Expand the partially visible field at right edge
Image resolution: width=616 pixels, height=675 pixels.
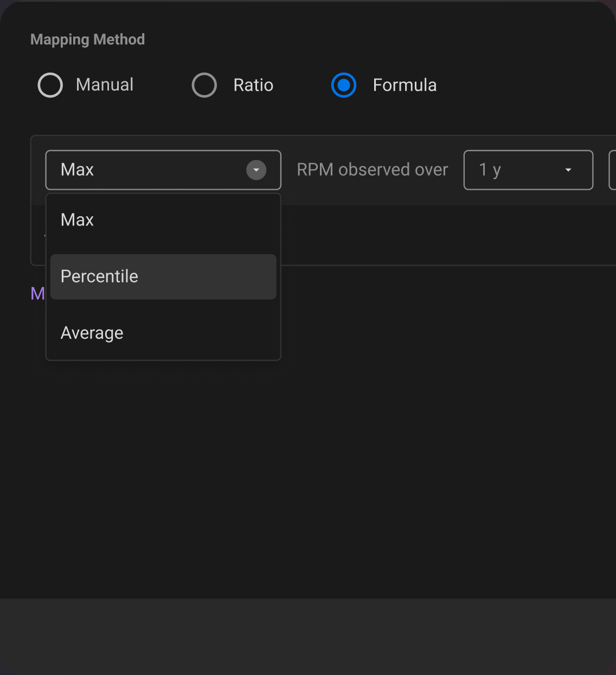coord(613,170)
